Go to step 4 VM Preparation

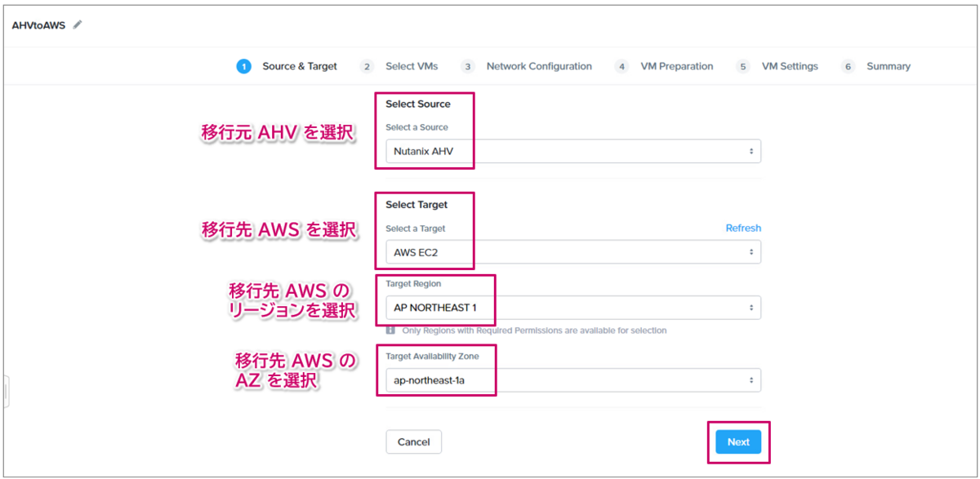664,67
